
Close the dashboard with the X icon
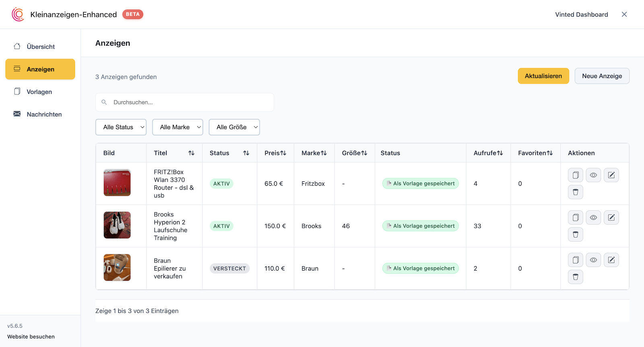pos(624,14)
